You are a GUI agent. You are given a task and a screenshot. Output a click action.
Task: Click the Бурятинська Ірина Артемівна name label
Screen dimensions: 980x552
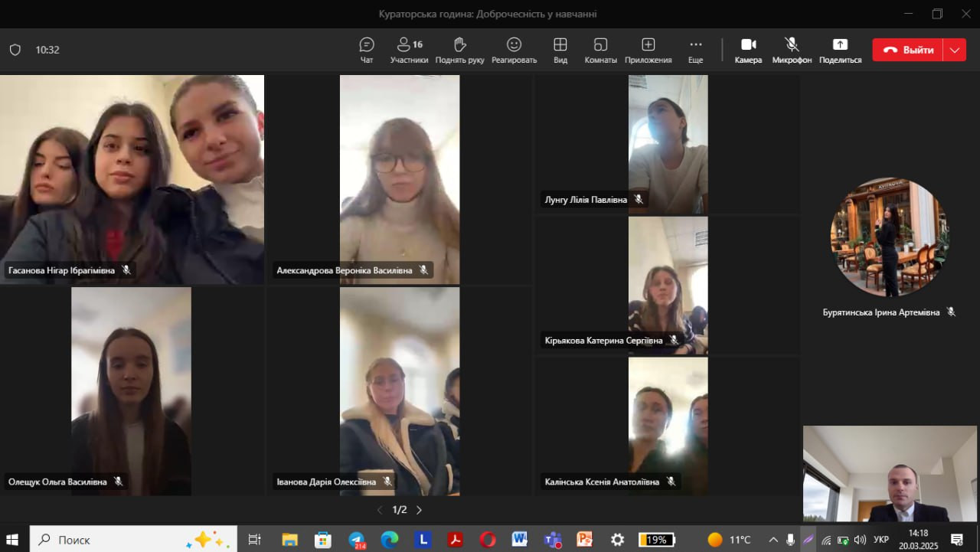(x=881, y=312)
